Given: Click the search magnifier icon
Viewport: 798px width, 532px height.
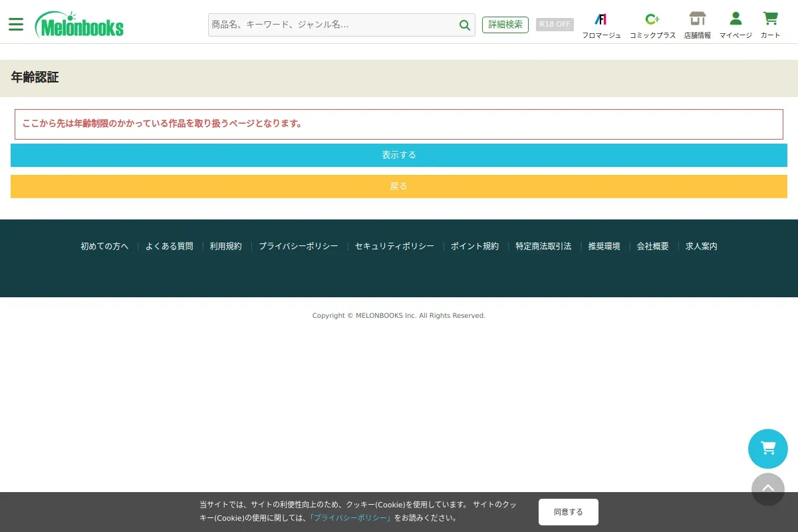Looking at the screenshot, I should tap(464, 25).
